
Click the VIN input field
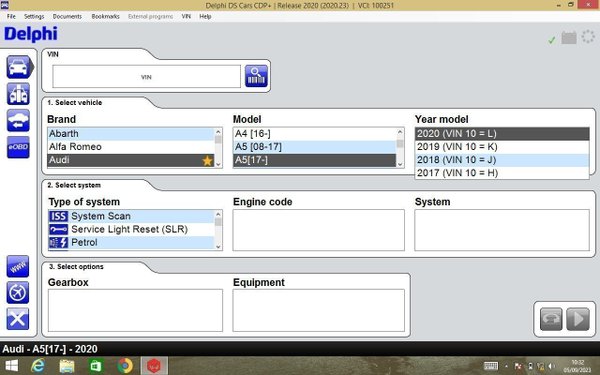click(147, 77)
